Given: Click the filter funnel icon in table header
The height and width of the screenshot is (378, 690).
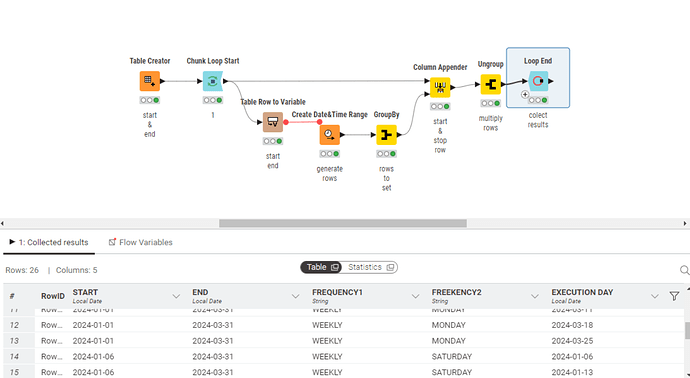Looking at the screenshot, I should pyautogui.click(x=674, y=296).
